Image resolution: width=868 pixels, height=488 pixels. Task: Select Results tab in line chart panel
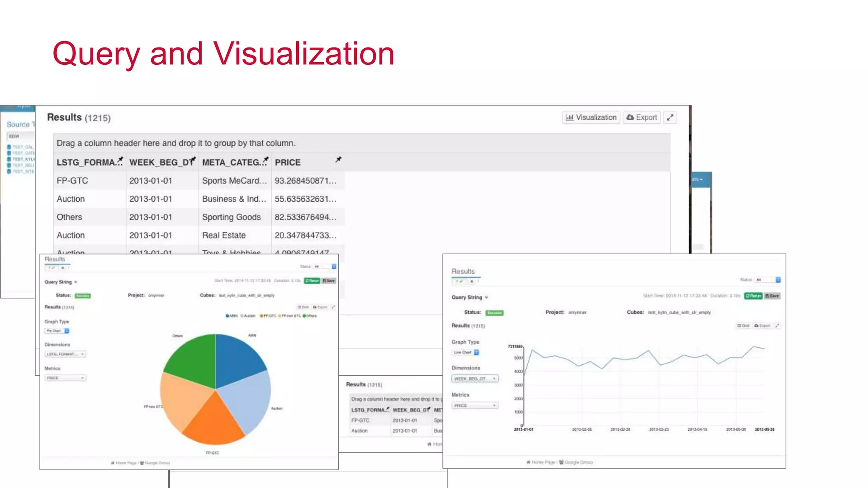[x=463, y=271]
